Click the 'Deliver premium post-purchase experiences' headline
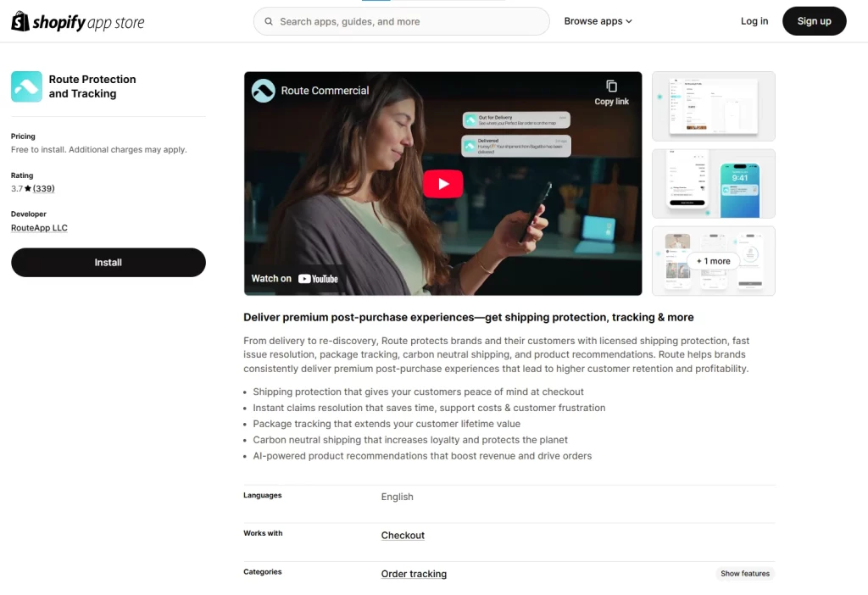 pyautogui.click(x=468, y=317)
